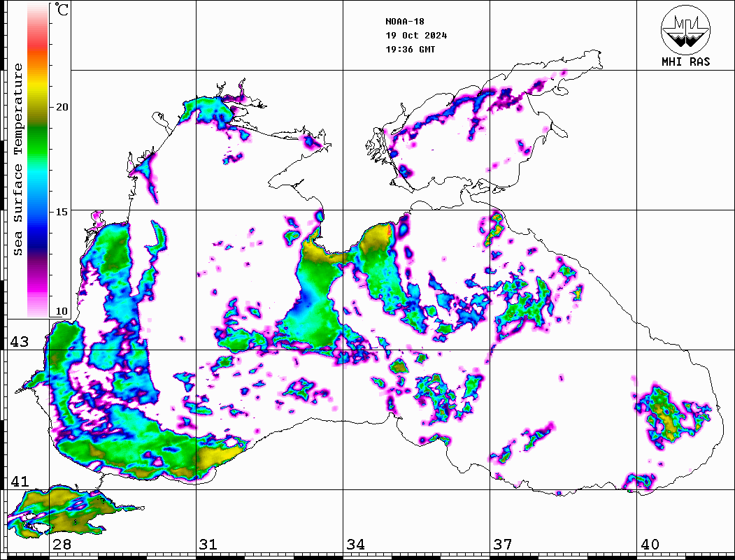Pick the temperature color bar gradient
The image size is (735, 560).
point(38,160)
